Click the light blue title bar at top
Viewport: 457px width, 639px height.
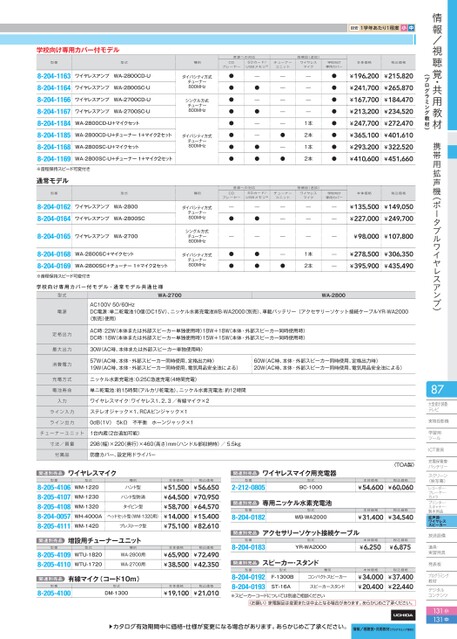(207, 39)
